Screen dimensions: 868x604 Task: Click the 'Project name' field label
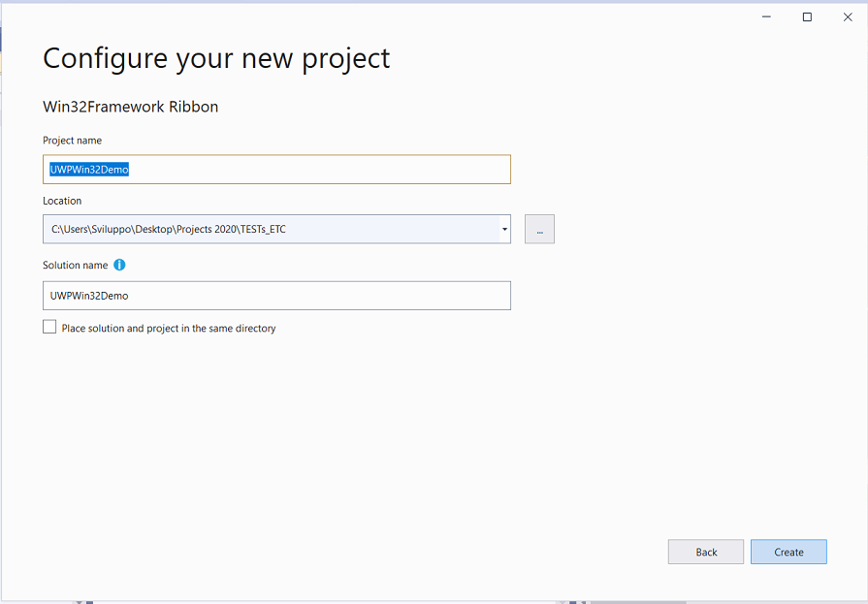coord(72,141)
